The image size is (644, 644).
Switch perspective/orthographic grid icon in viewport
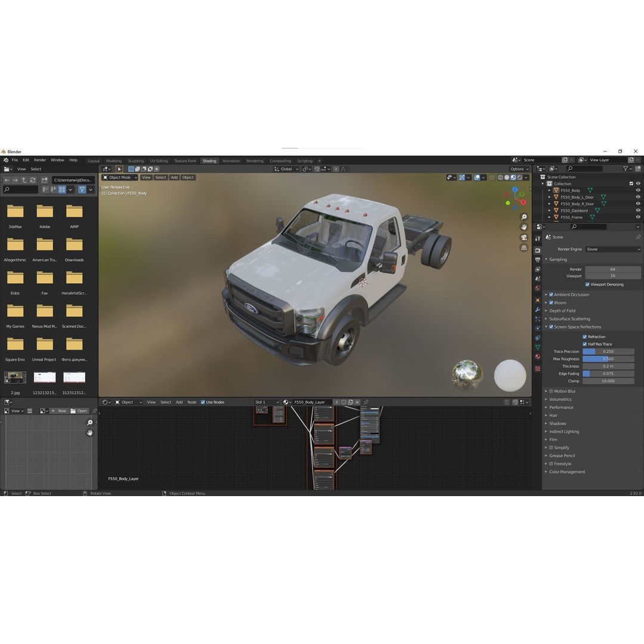pyautogui.click(x=524, y=247)
